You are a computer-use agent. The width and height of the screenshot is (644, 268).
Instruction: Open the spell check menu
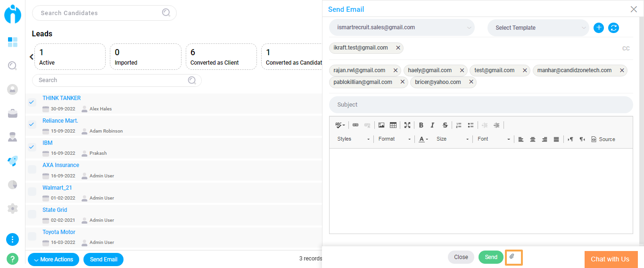[340, 125]
